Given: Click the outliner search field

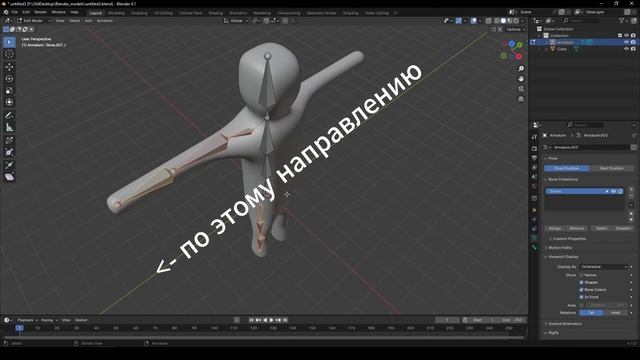Looking at the screenshot, I should click(x=582, y=20).
